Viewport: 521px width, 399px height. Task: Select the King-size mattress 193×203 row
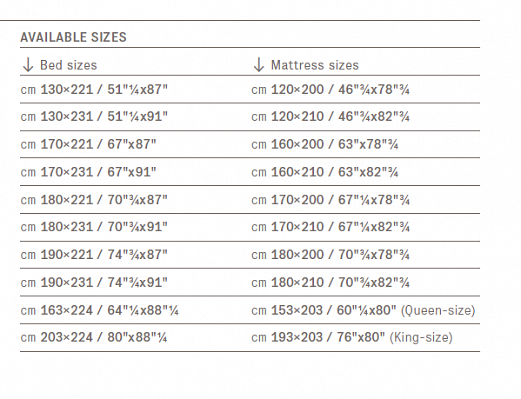(352, 337)
